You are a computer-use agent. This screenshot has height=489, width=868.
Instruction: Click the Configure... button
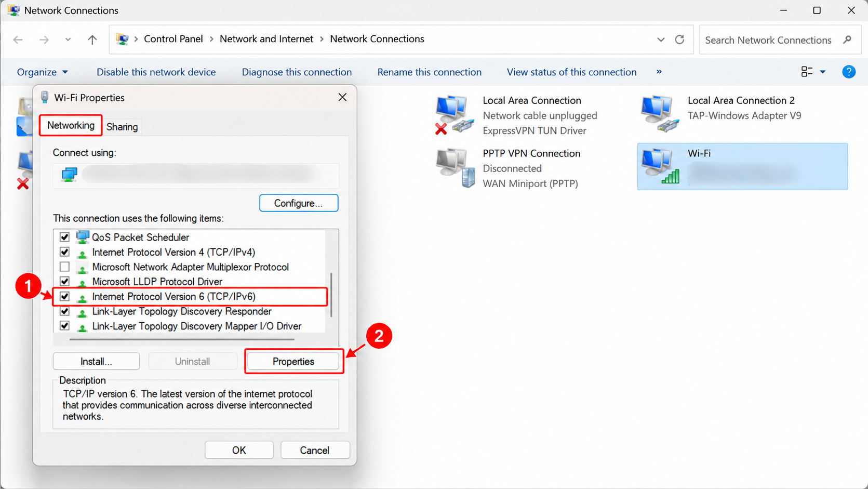[x=299, y=203]
